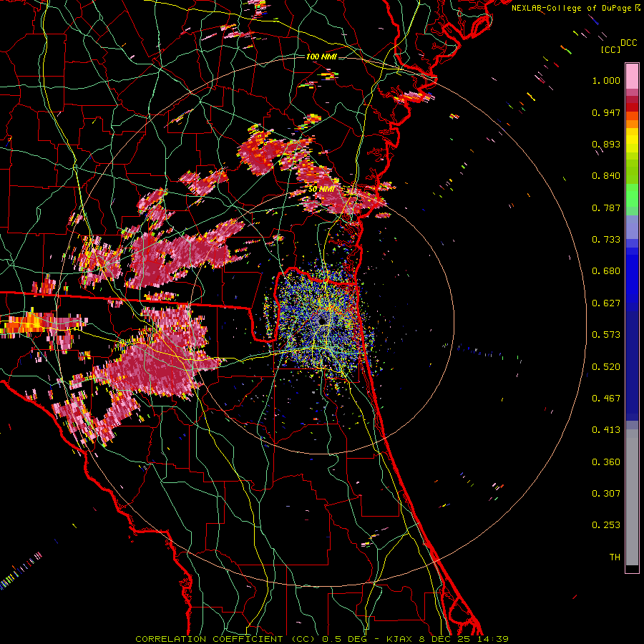Click the 0.893 scale value
Viewport: 644px width, 644px height.
[x=606, y=144]
